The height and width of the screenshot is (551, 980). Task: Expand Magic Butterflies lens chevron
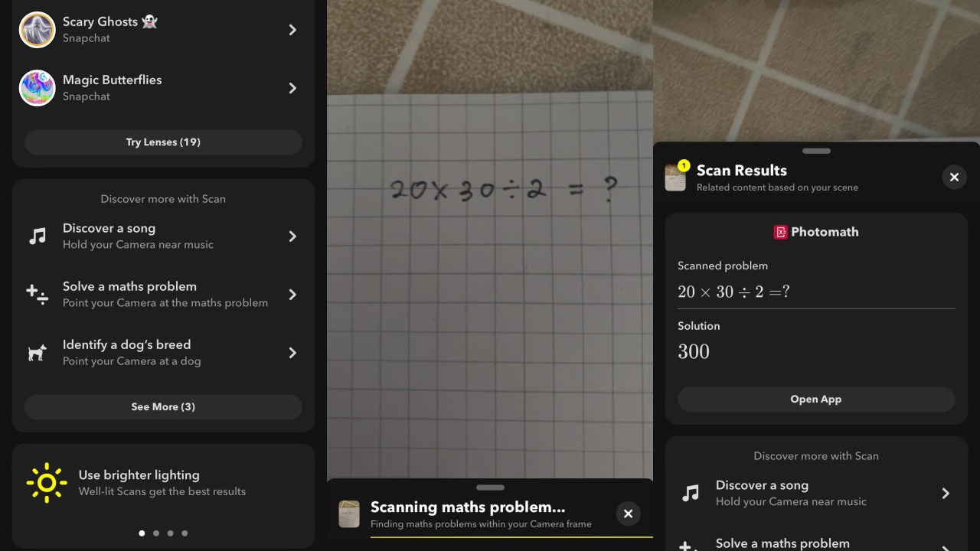292,88
